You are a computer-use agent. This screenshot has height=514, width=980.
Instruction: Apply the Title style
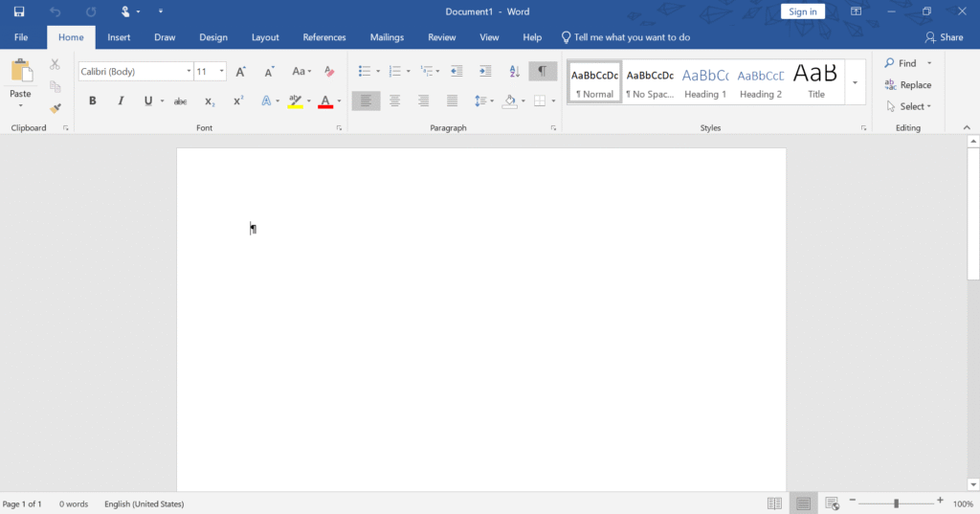point(816,82)
